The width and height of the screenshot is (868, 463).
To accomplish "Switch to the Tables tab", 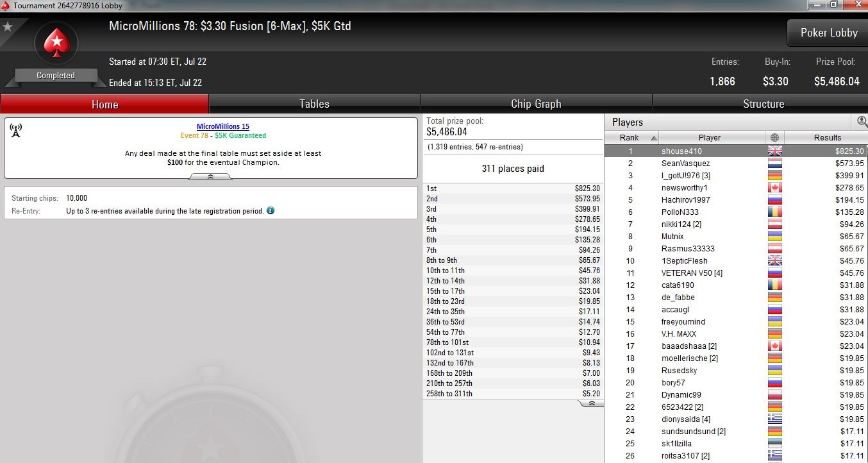I will [x=314, y=104].
